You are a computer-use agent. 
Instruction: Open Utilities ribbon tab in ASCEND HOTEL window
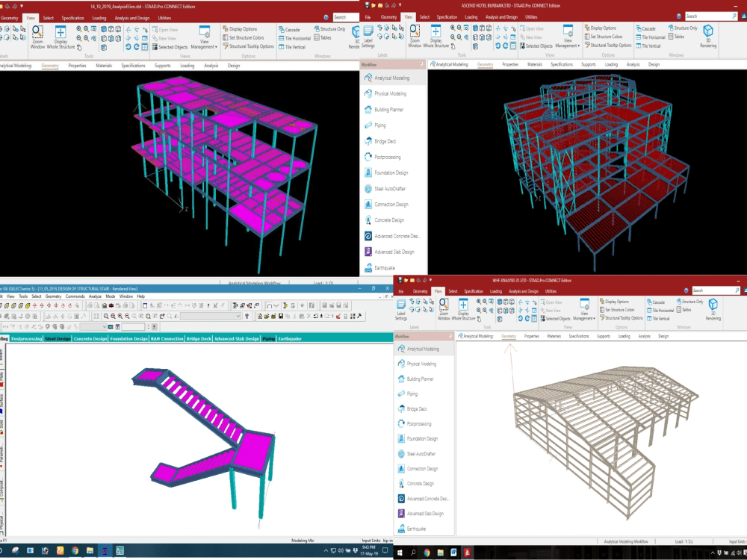pyautogui.click(x=531, y=17)
